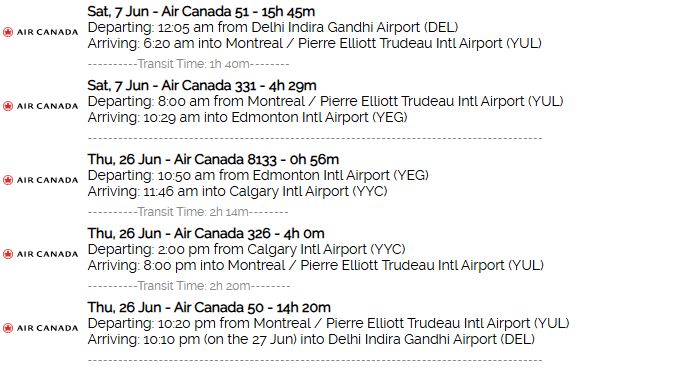Viewport: 692px width, 368px height.
Task: Select the Air Canada 51 flight heading
Action: [x=201, y=11]
